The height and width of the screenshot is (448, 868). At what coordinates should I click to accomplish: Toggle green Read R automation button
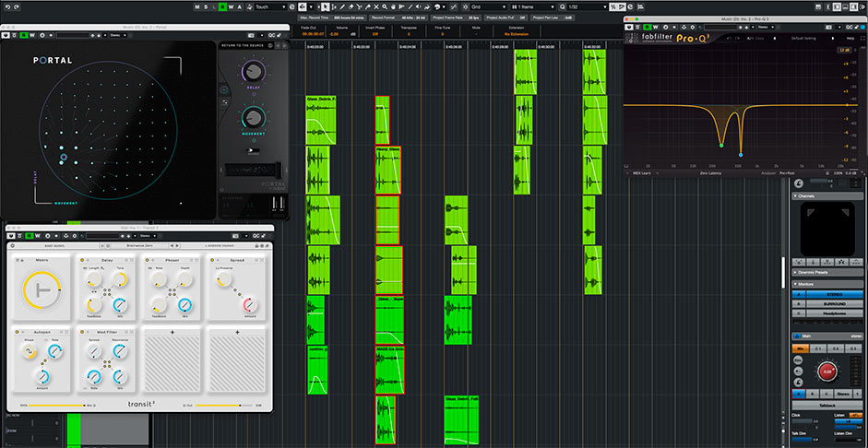pos(222,6)
